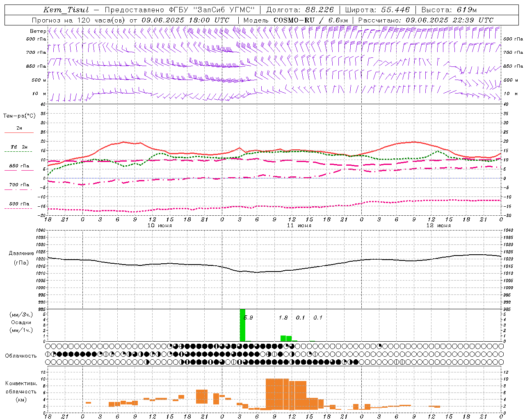Click the "(мм/1ч.)" precipitation unit label

click(x=21, y=330)
